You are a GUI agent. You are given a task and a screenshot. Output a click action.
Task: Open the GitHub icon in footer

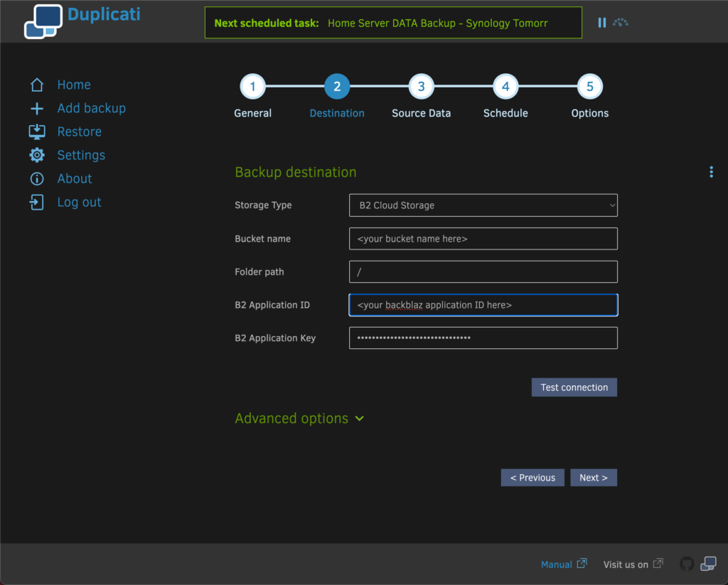687,564
